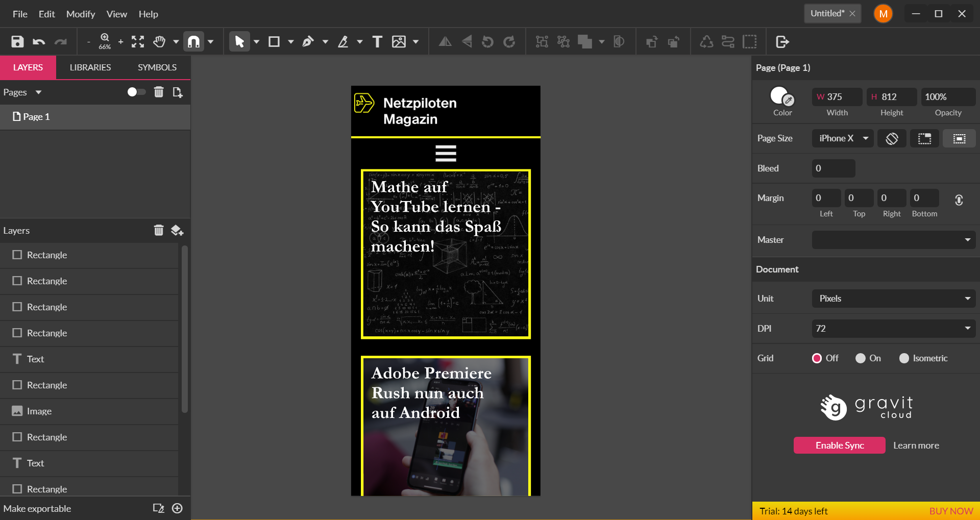980x520 pixels.
Task: Open the Master page dropdown
Action: 894,240
